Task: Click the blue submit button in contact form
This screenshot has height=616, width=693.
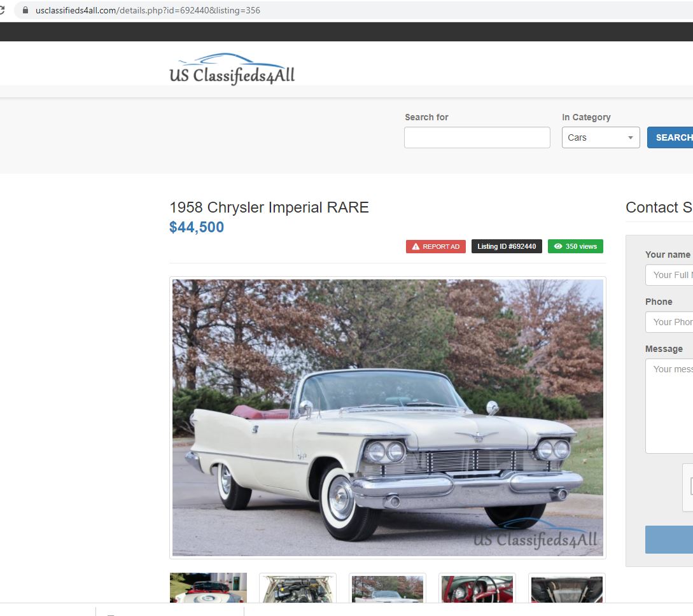Action: point(669,540)
